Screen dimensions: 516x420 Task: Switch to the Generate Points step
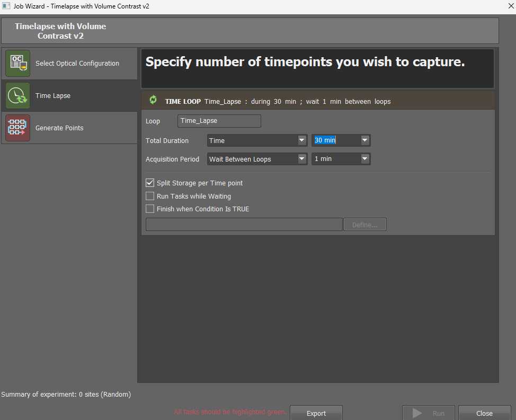point(59,128)
